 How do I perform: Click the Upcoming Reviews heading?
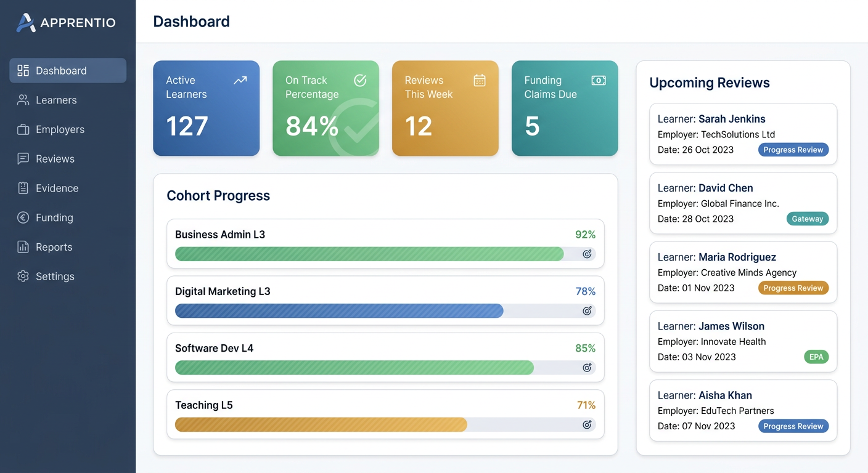point(710,83)
